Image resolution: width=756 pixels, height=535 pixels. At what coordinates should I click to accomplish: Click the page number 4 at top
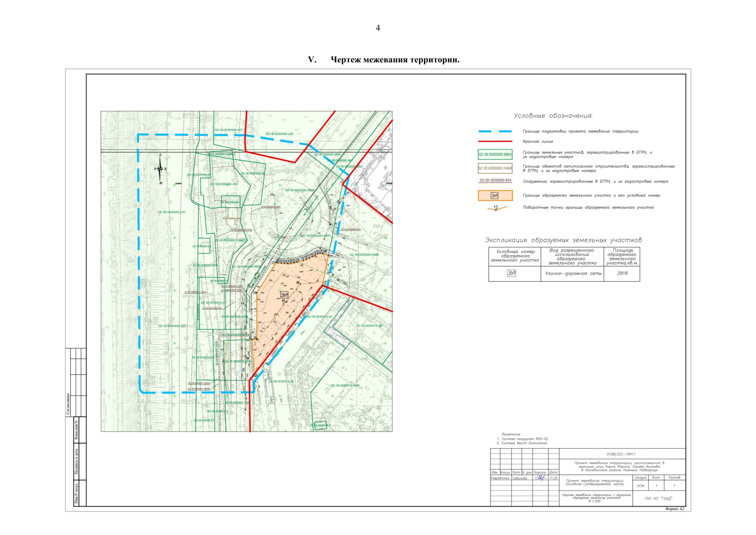pos(378,28)
